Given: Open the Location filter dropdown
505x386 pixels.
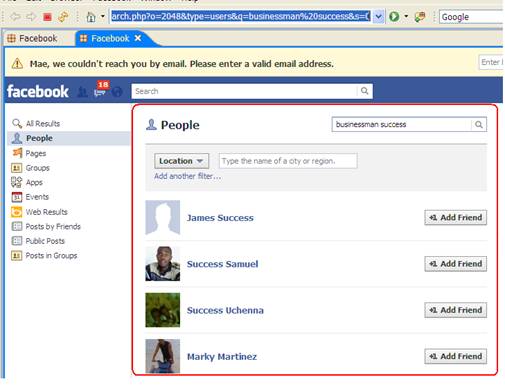Looking at the screenshot, I should click(181, 161).
